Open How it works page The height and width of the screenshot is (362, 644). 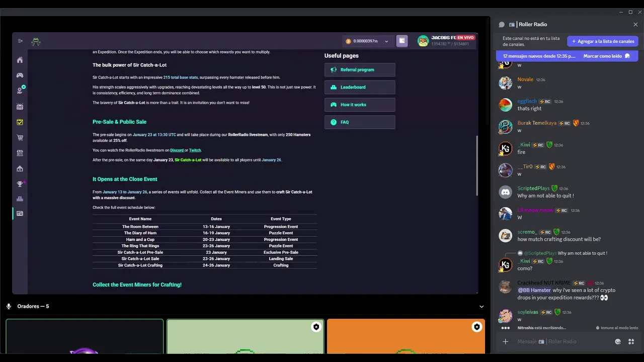360,105
